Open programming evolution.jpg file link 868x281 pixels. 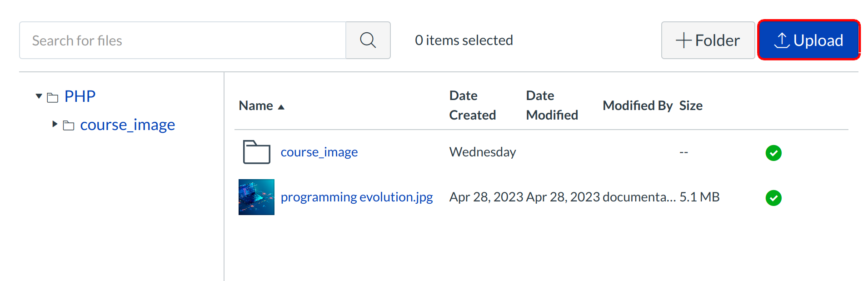[357, 197]
